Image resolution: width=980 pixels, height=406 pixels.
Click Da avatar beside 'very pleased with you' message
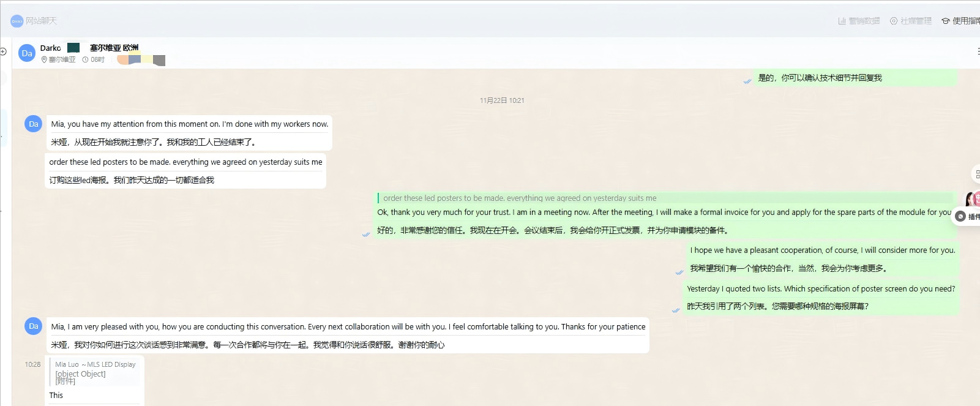click(x=33, y=326)
